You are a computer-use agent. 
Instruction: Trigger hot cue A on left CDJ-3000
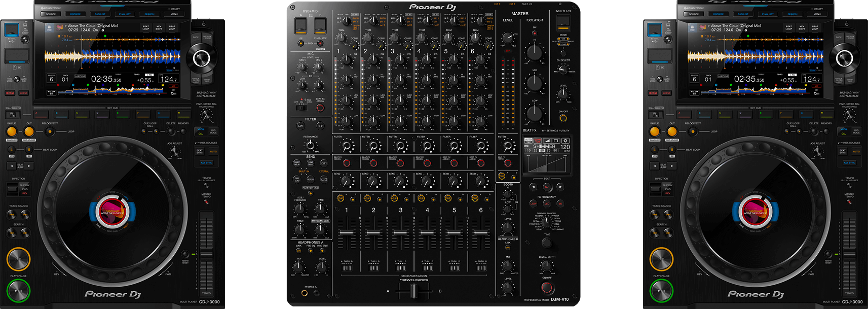41,115
